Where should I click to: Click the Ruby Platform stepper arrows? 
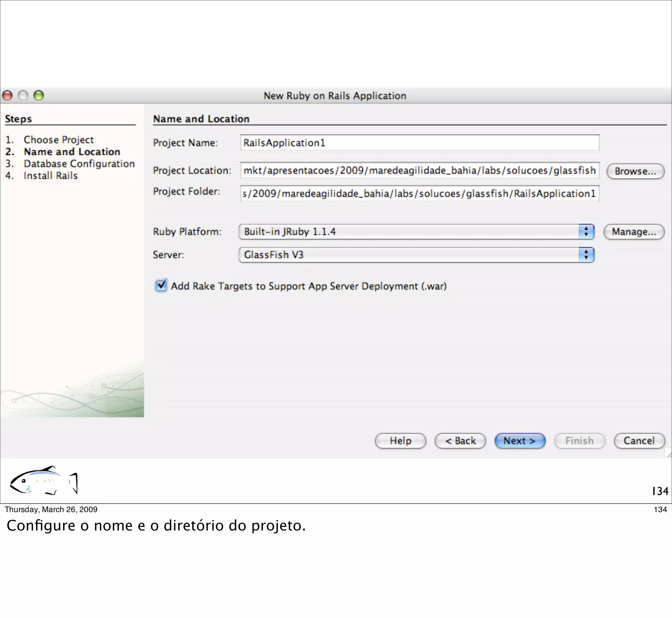coord(586,232)
